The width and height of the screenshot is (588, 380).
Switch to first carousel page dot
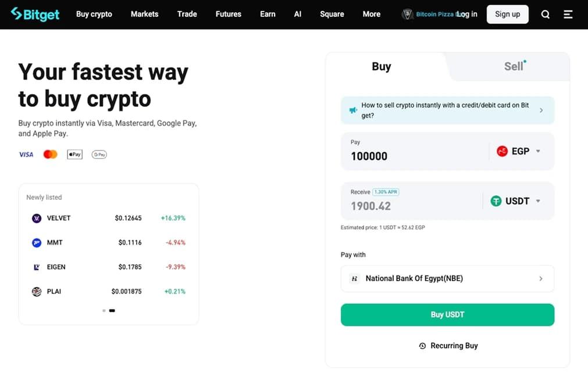point(104,311)
